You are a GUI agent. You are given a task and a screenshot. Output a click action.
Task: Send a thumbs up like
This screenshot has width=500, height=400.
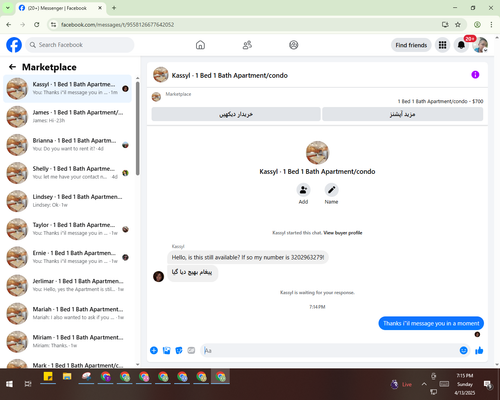[x=479, y=350]
